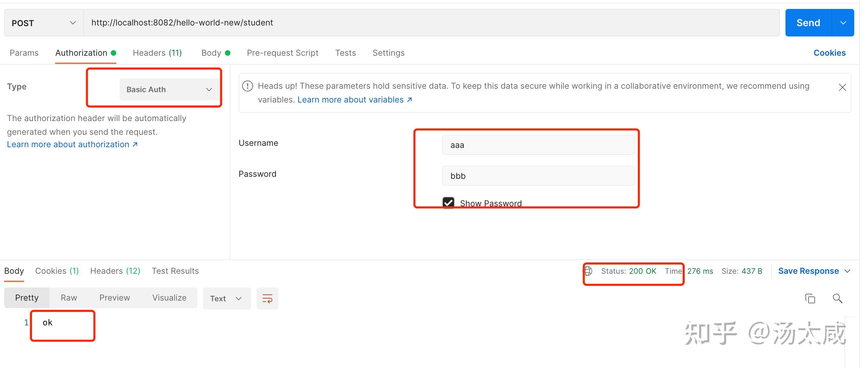The width and height of the screenshot is (868, 368).
Task: Dismiss the Heads up sensitive data notice
Action: point(842,87)
